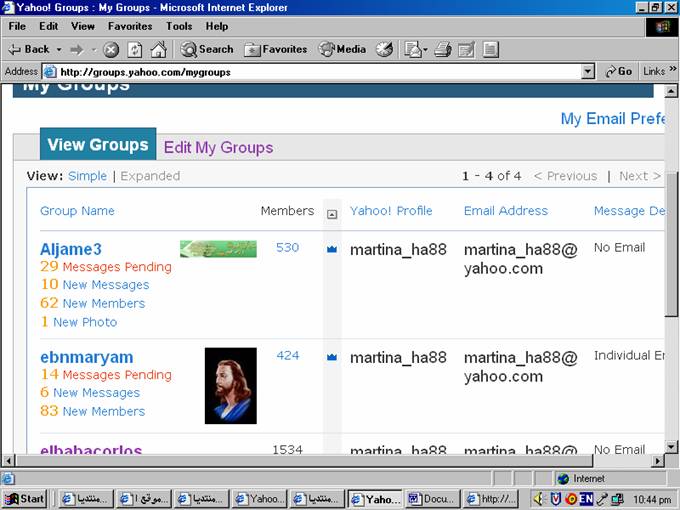Viewport: 680px width, 510px height.
Task: Open the File menu
Action: [17, 26]
